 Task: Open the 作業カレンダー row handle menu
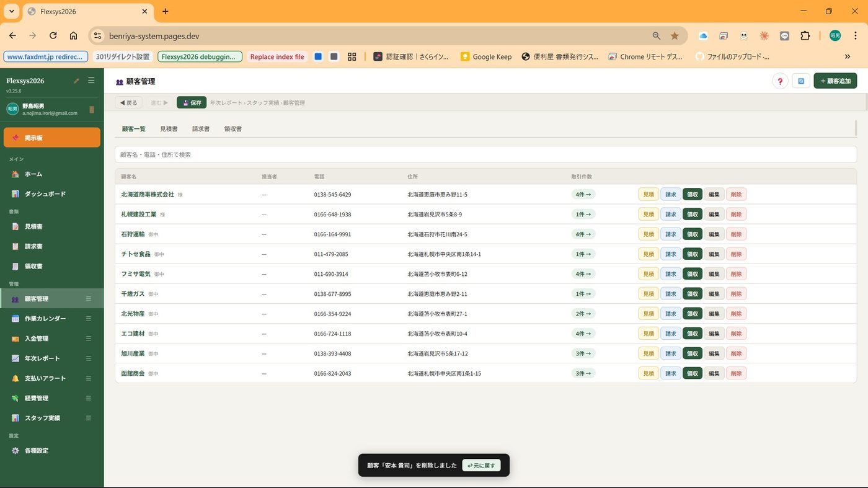(89, 319)
